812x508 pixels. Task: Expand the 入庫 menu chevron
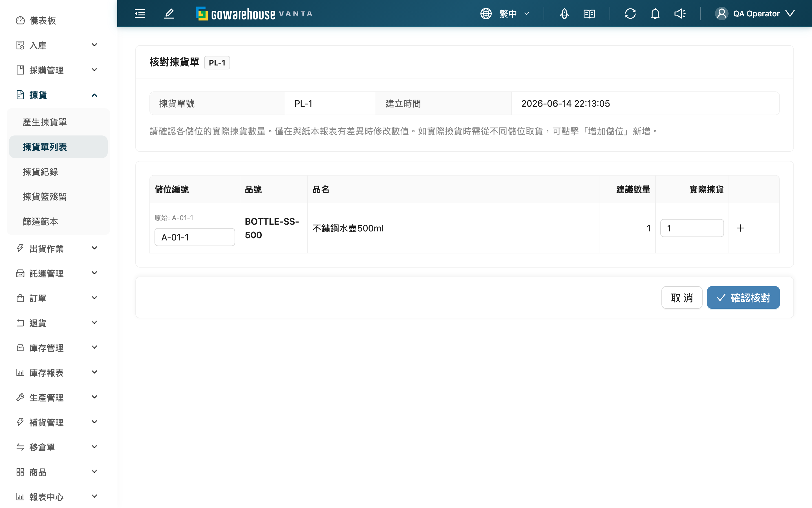(94, 45)
